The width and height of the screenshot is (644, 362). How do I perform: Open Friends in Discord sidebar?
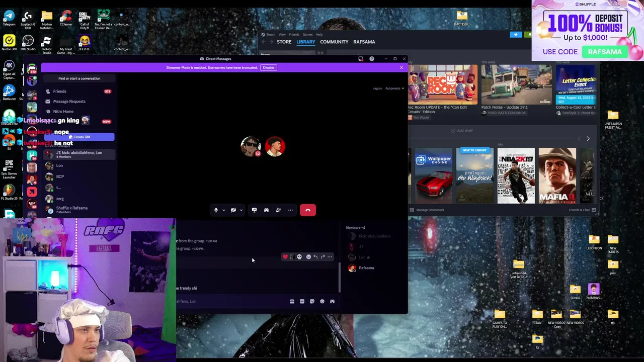point(79,92)
